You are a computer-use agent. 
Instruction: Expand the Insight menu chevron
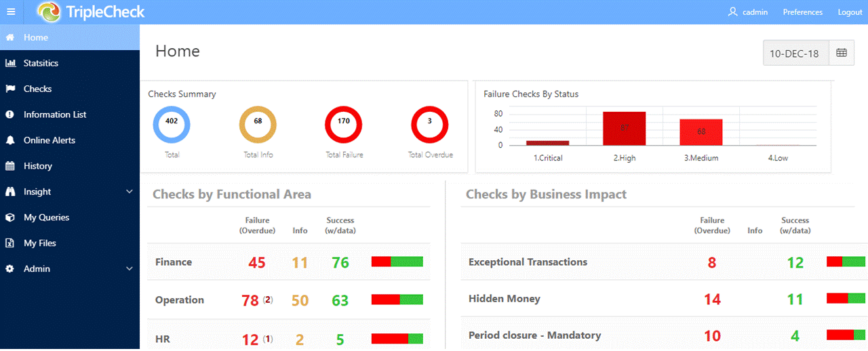point(130,192)
